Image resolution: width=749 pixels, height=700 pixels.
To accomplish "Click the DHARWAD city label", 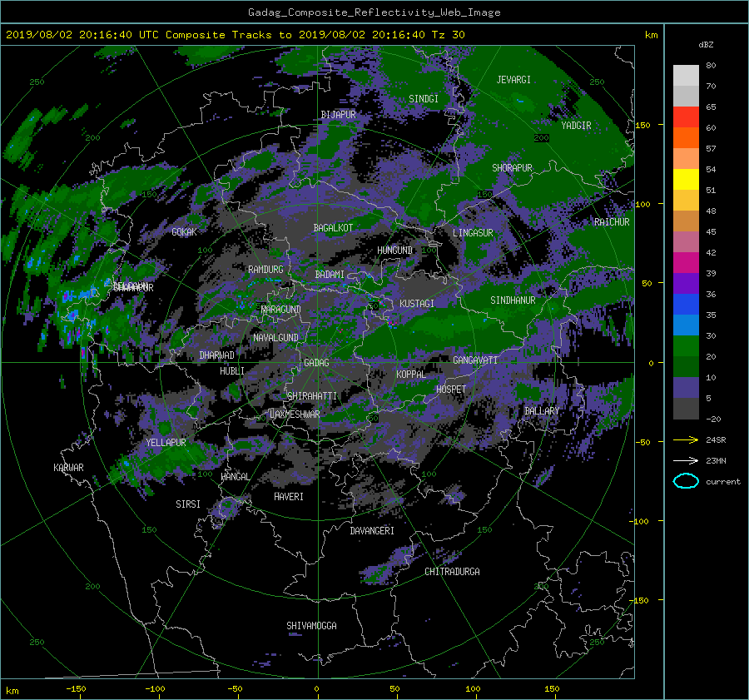I will (x=216, y=355).
